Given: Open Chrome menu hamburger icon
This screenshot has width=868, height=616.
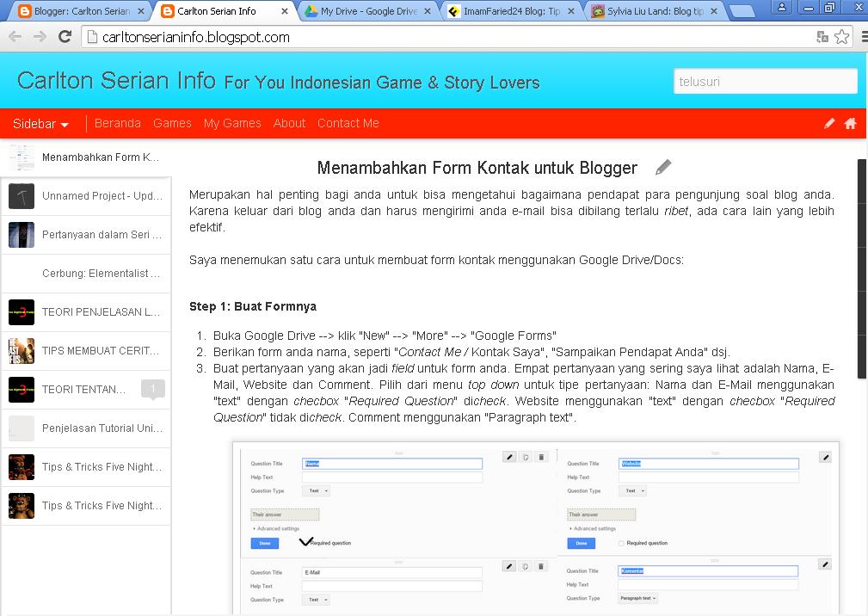Looking at the screenshot, I should pyautogui.click(x=864, y=37).
